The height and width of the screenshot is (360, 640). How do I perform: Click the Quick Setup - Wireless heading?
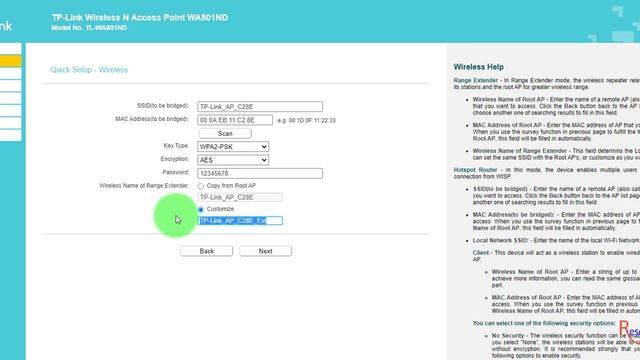coord(89,70)
